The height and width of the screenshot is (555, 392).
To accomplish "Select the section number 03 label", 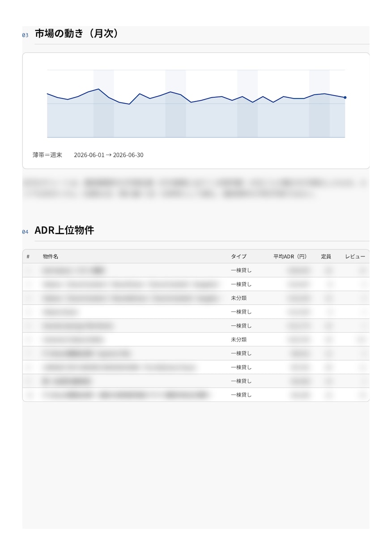I will 25,35.
